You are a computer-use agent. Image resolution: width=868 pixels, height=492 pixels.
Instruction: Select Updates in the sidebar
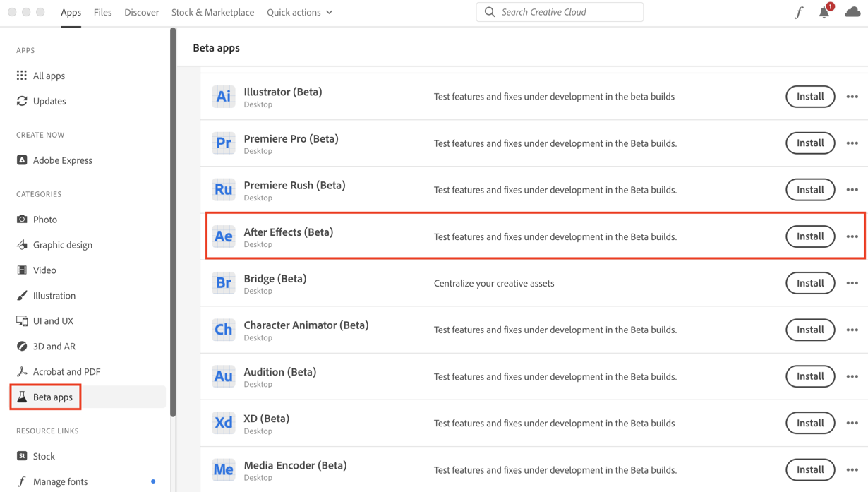click(x=49, y=101)
